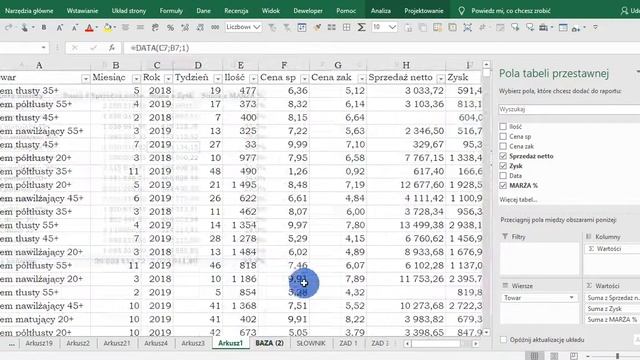This screenshot has width=640, height=360.
Task: Open the Name Box dropdown arrow
Action: tap(43, 48)
